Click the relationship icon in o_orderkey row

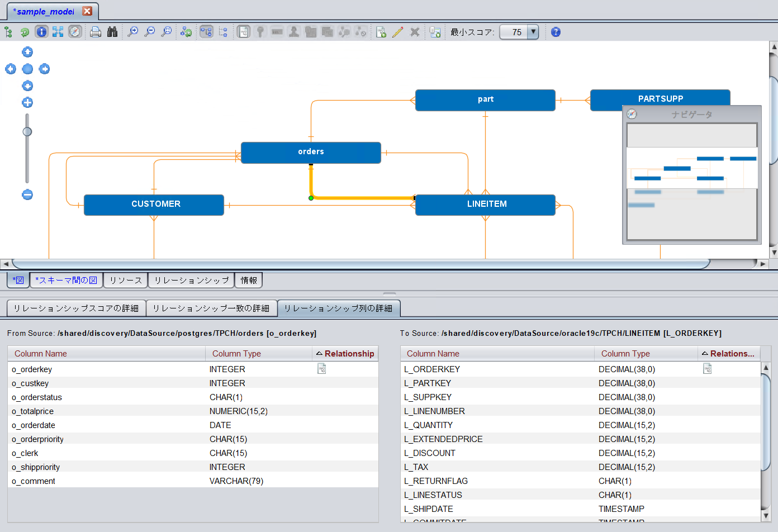point(322,369)
